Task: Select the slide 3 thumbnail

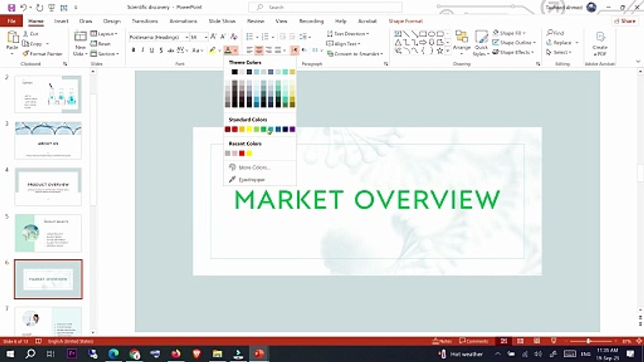Action: coord(48,140)
